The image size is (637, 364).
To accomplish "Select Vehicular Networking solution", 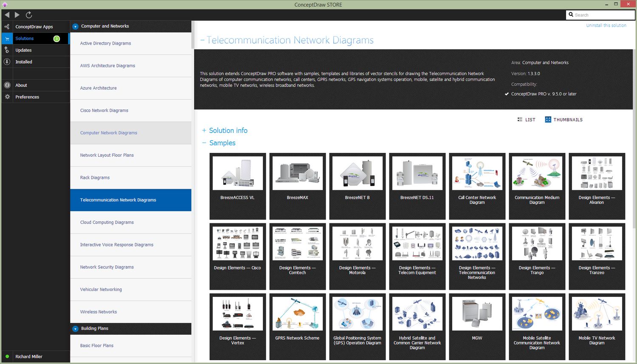I will point(131,290).
